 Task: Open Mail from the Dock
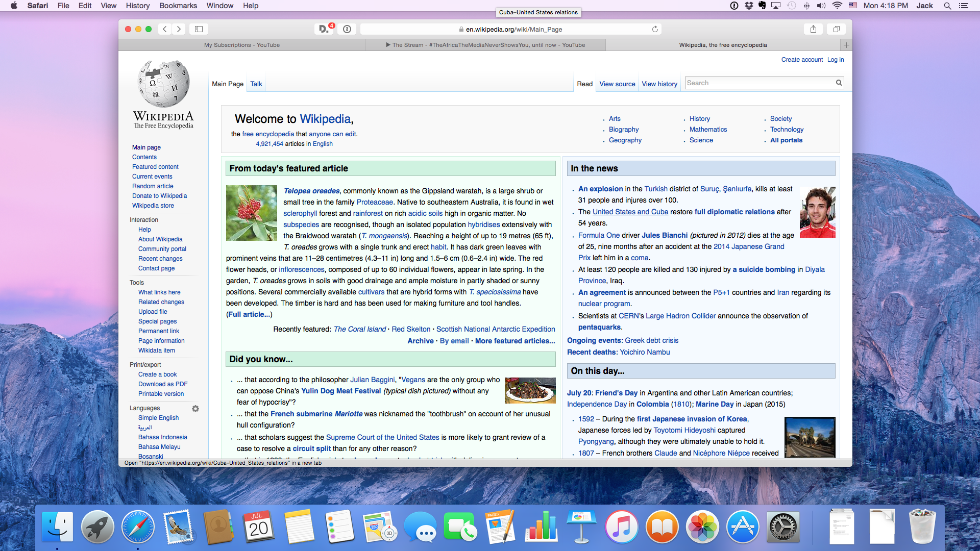tap(178, 527)
